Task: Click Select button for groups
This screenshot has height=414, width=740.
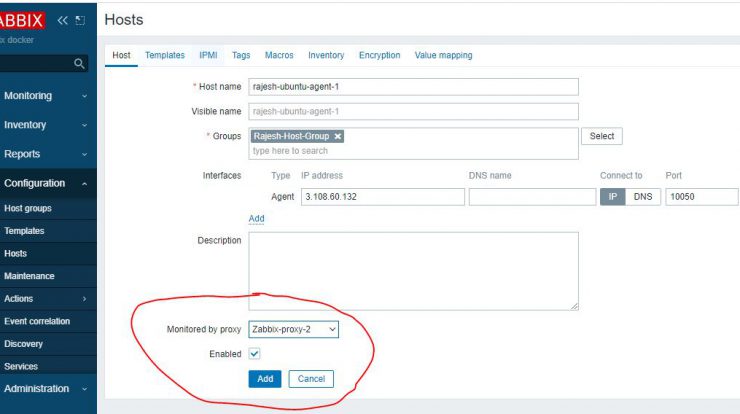Action: click(602, 136)
